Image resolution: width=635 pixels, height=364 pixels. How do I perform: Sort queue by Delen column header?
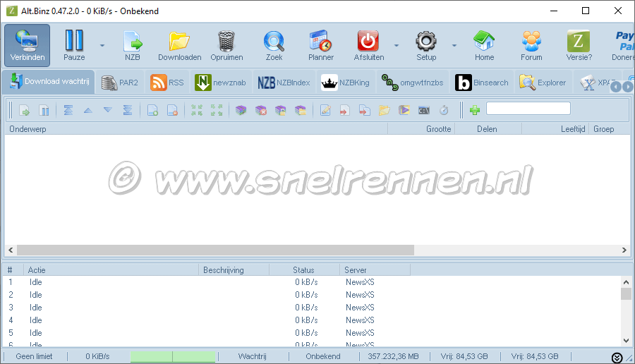[488, 129]
